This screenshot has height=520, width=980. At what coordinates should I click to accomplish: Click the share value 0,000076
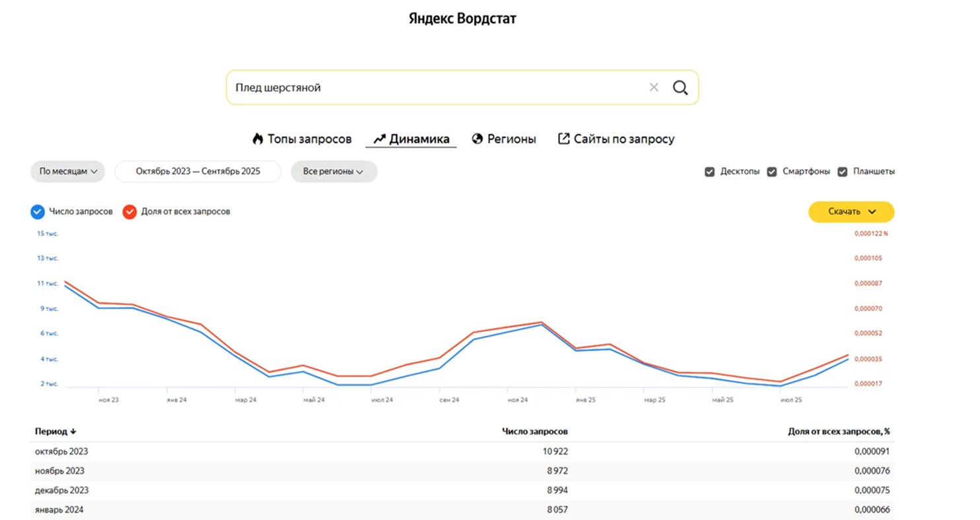(872, 471)
